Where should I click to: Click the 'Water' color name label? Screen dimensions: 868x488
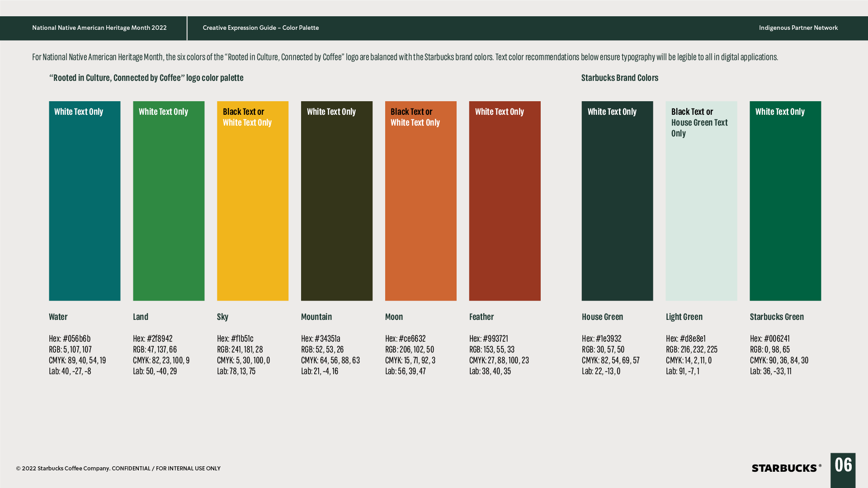click(58, 317)
